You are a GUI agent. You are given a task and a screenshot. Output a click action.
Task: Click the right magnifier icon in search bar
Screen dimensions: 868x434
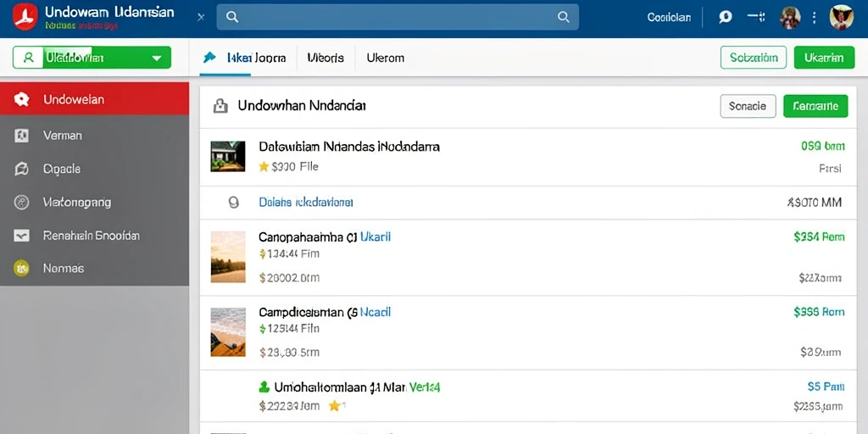pyautogui.click(x=564, y=17)
